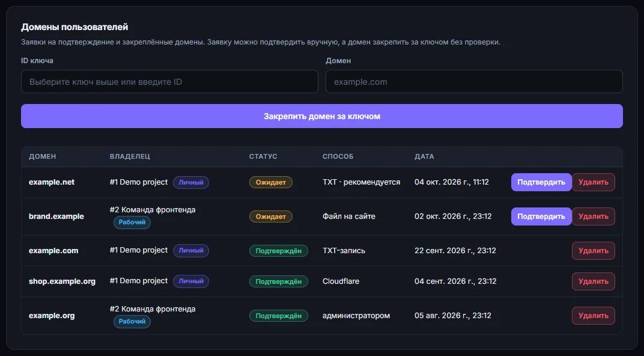Image resolution: width=644 pixels, height=356 pixels.
Task: Delete the example.com domain
Action: (x=593, y=251)
